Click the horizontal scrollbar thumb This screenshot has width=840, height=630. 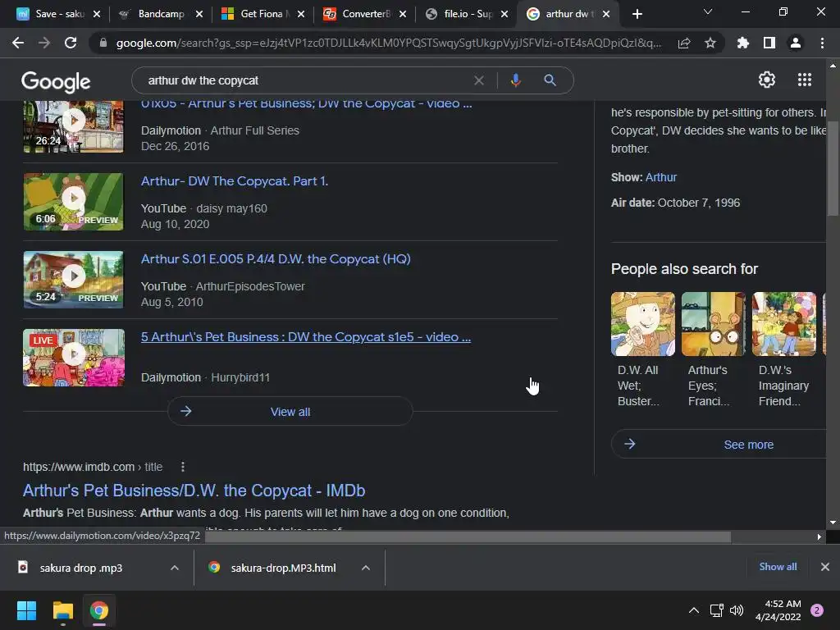coord(466,536)
